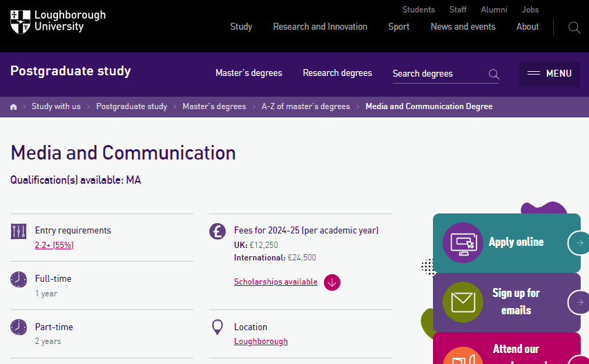589x364 pixels.
Task: Click Qualification(s) available: MA text
Action: click(75, 180)
